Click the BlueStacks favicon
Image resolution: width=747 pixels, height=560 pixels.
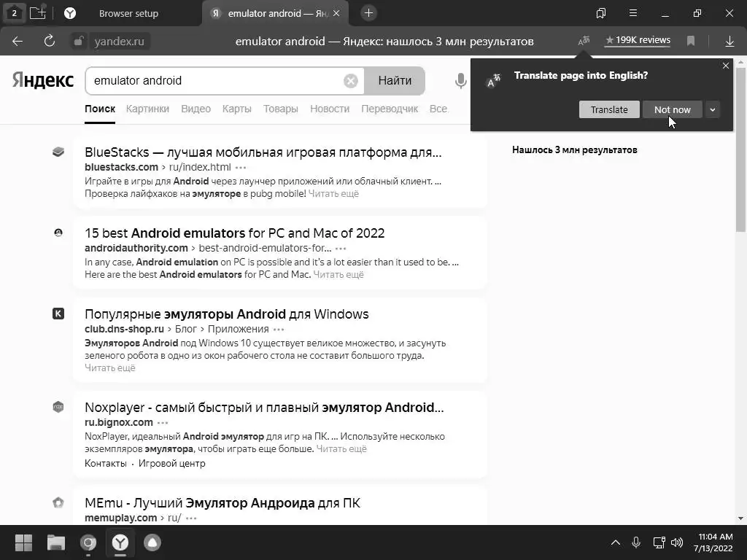tap(58, 152)
